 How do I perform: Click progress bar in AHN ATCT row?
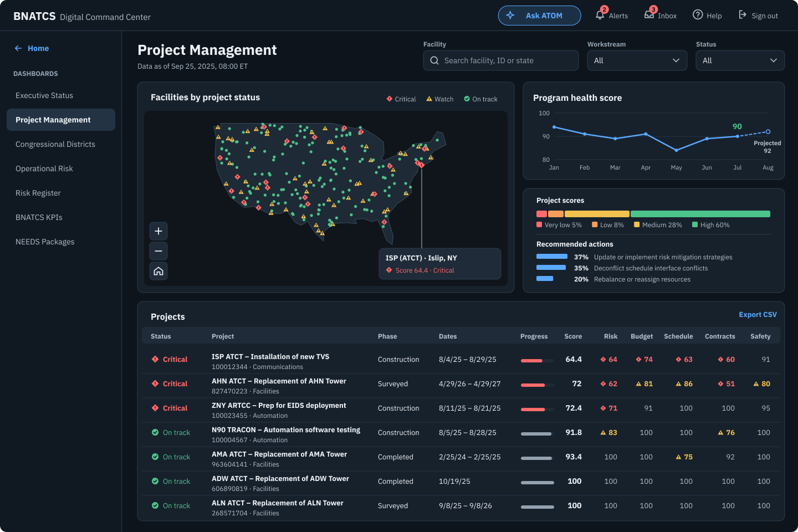(537, 385)
